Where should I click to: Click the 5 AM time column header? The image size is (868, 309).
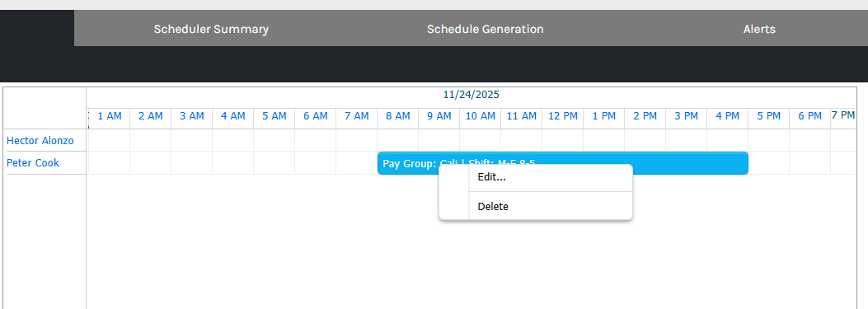coord(274,116)
